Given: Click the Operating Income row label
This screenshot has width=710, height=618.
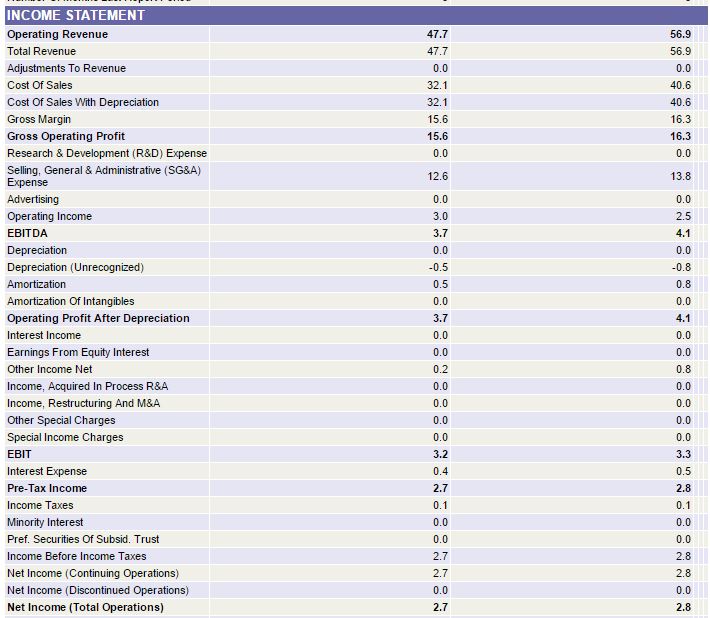Looking at the screenshot, I should tap(49, 216).
